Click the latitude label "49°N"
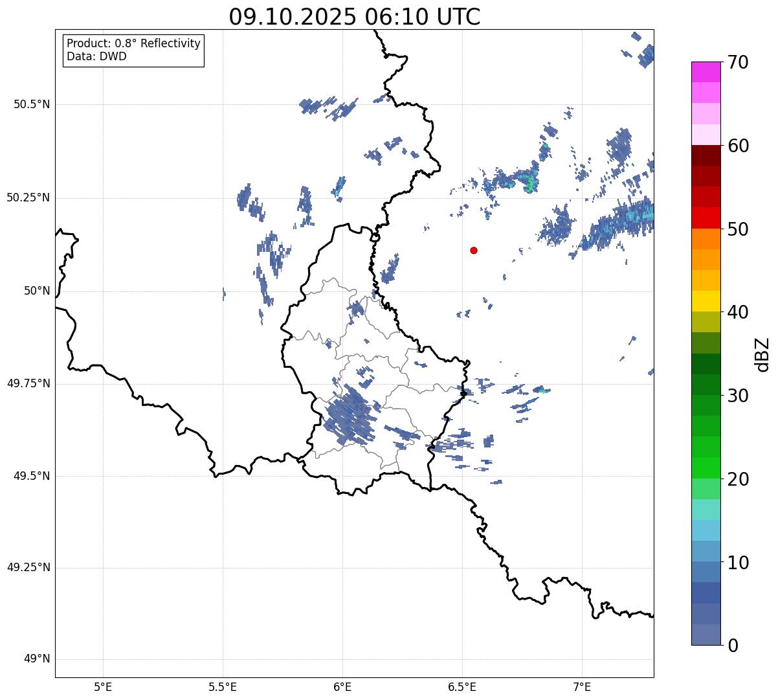The image size is (778, 700). pyautogui.click(x=37, y=659)
